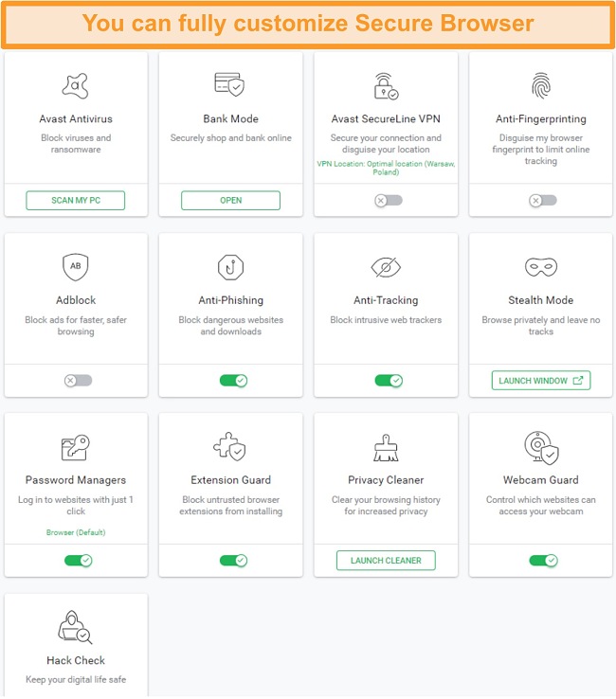
Task: Click the Privacy Cleaner title text
Action: [x=386, y=480]
